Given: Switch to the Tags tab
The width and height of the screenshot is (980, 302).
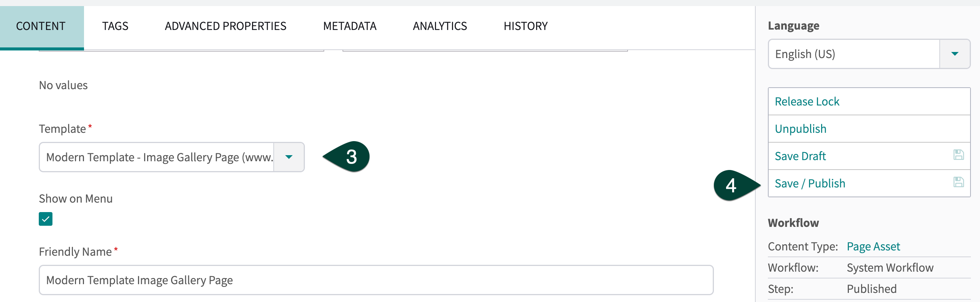Looking at the screenshot, I should 115,26.
